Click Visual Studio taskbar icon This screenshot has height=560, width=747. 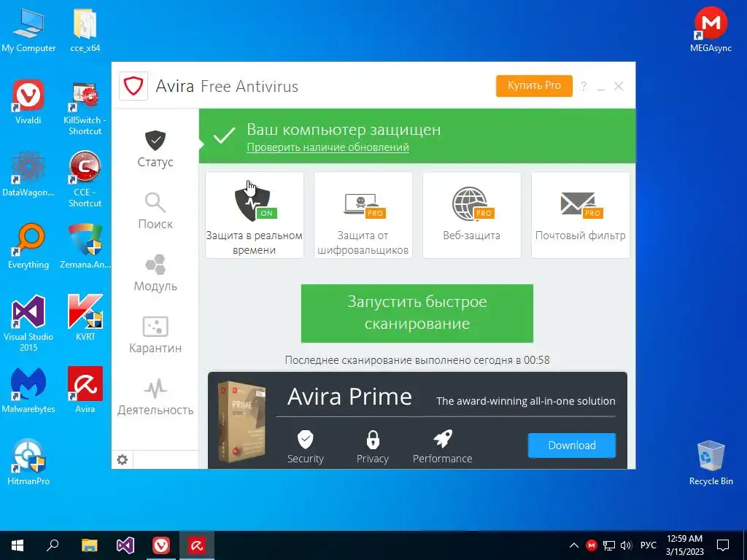coord(125,545)
